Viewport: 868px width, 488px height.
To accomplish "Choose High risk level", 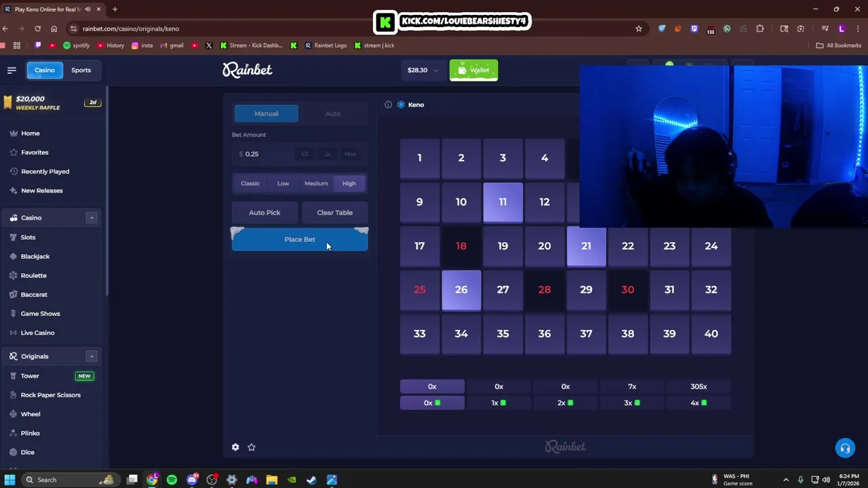I will [349, 183].
